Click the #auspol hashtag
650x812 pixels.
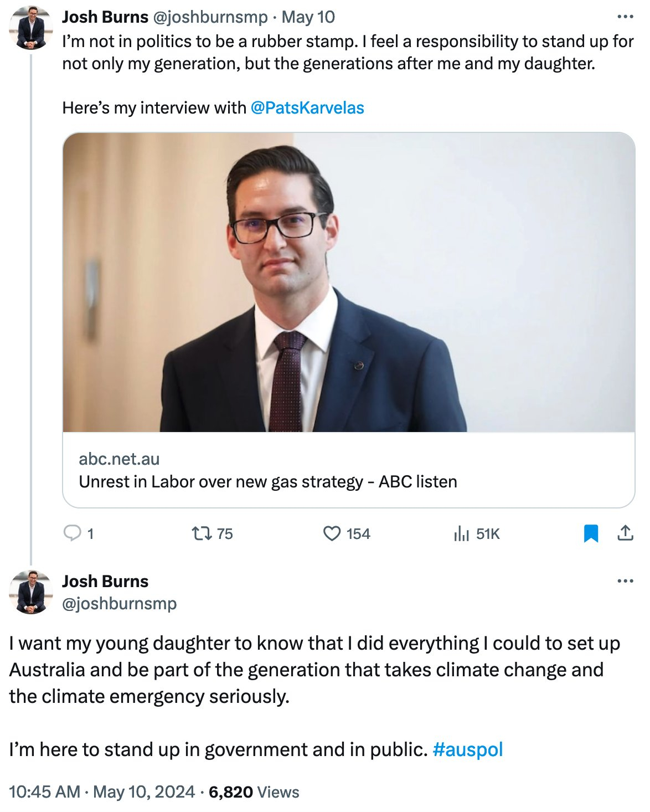click(x=468, y=749)
